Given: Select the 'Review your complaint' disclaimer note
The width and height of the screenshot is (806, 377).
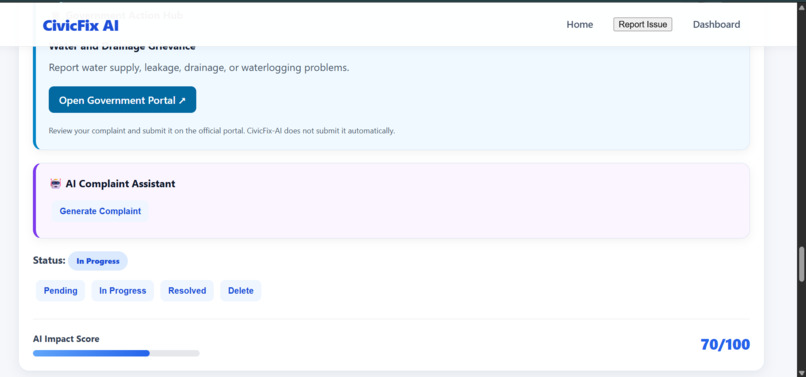Looking at the screenshot, I should click(x=222, y=131).
